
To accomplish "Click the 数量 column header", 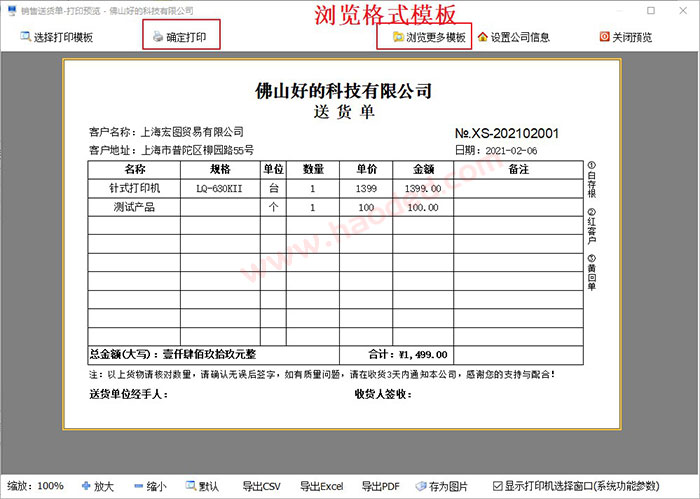I will pos(313,170).
